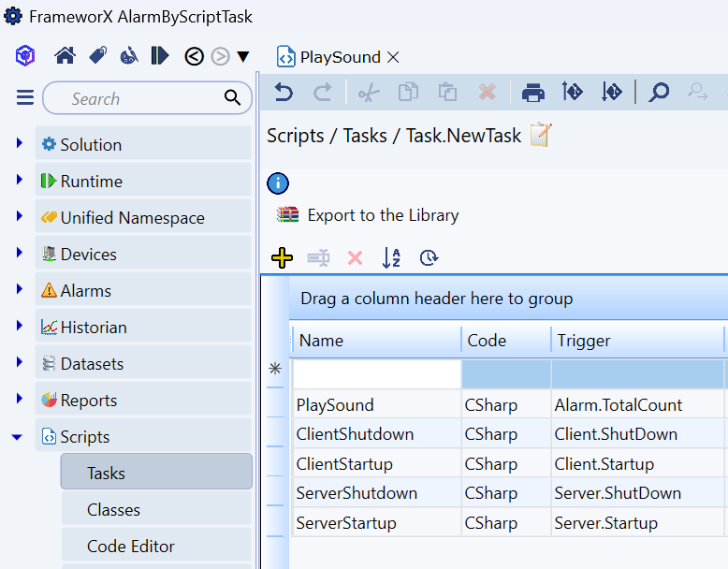Click Export to the Library
The image size is (728, 569).
coord(383,215)
